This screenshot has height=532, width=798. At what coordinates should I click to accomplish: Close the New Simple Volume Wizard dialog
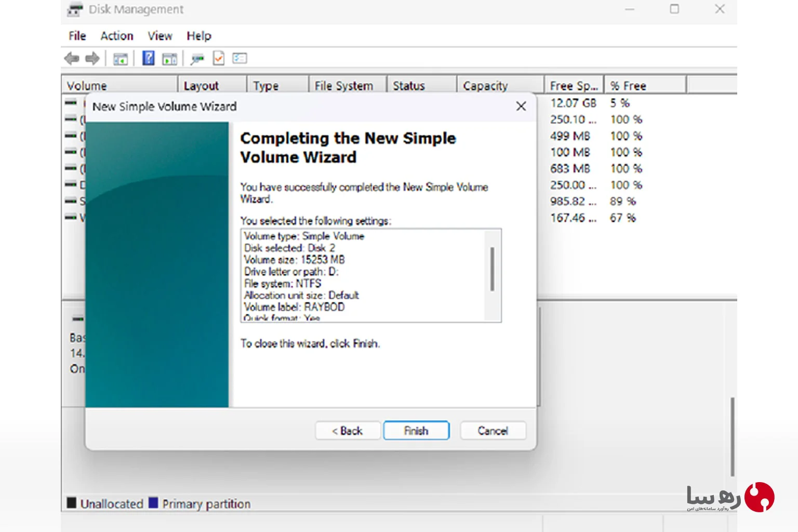click(521, 107)
